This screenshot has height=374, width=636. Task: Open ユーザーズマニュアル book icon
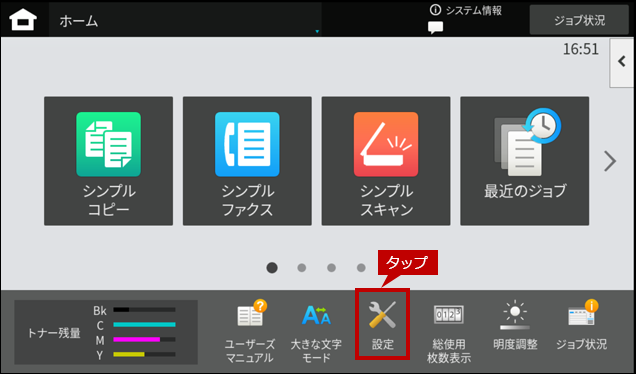pyautogui.click(x=250, y=331)
